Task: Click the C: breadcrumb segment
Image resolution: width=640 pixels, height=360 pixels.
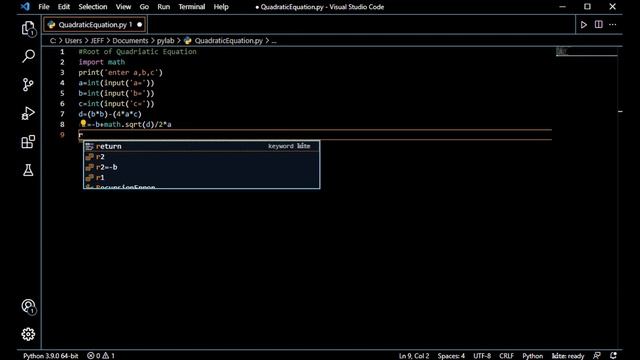Action: [x=53, y=41]
